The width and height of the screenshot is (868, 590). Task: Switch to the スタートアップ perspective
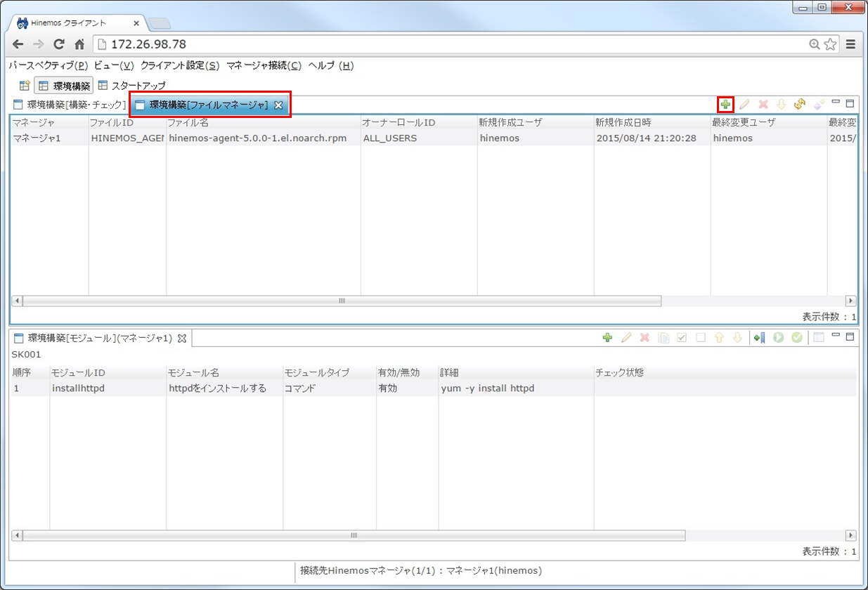click(x=131, y=86)
